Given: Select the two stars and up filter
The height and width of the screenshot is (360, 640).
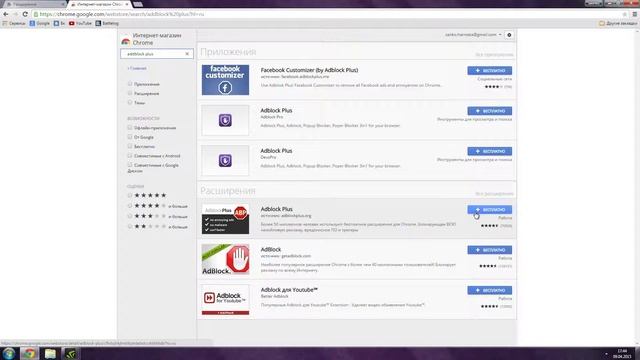Looking at the screenshot, I should pyautogui.click(x=130, y=226).
